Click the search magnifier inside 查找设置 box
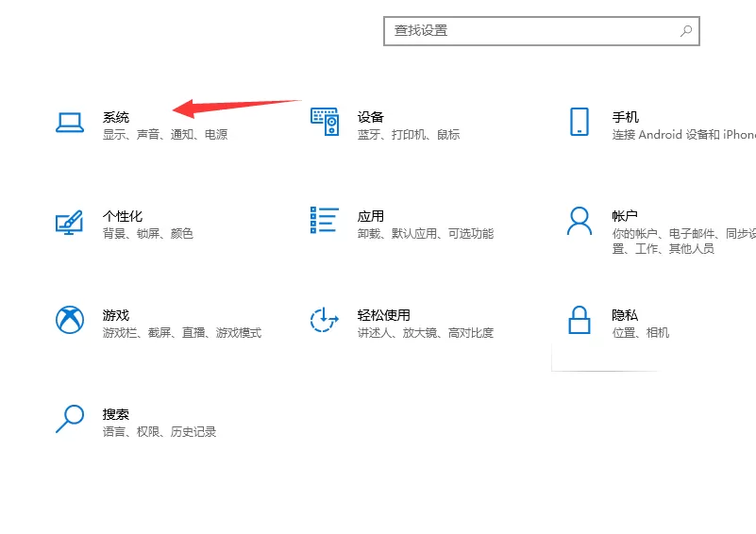Screen dimensions: 756x534 [686, 31]
